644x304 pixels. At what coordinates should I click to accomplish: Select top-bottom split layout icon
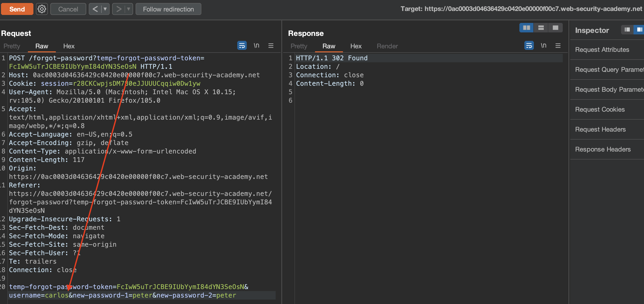coord(541,28)
